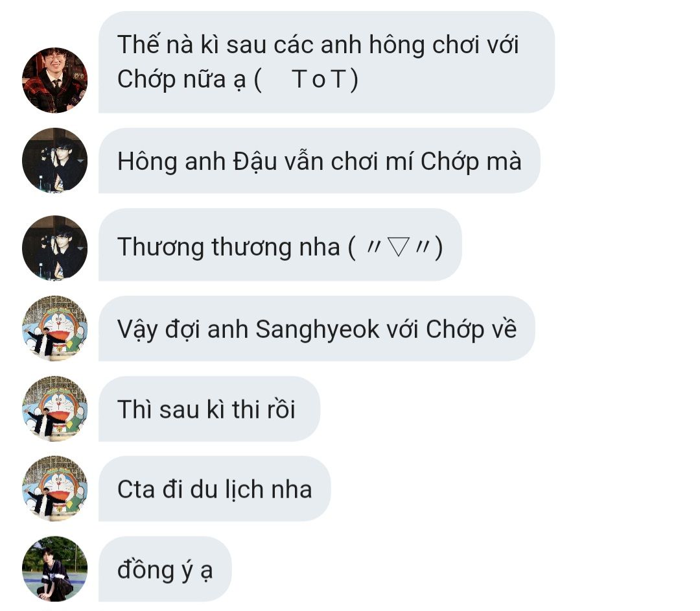Click the ( 〃▽〃 ) blushing emoticon text

[x=395, y=247]
